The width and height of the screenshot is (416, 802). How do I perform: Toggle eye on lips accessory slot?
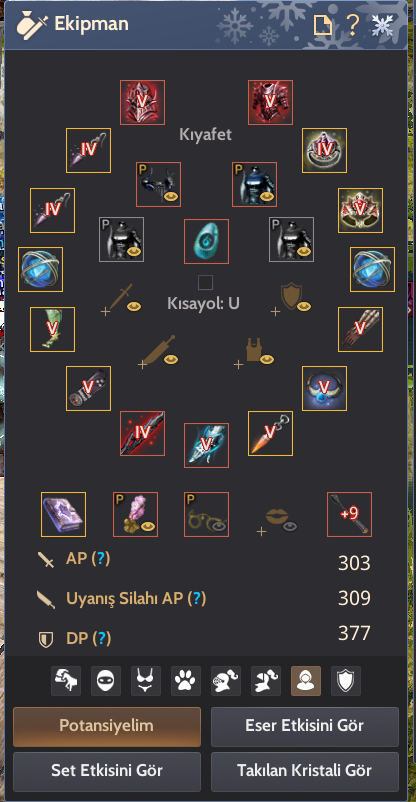click(291, 527)
